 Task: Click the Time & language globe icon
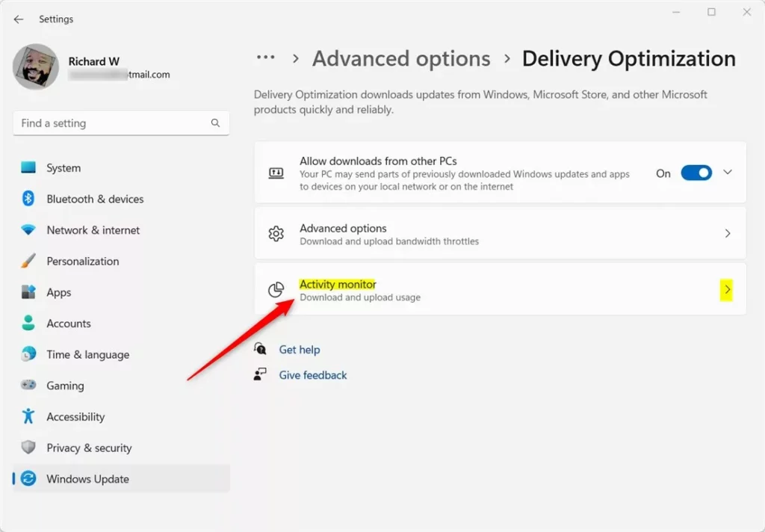pyautogui.click(x=28, y=354)
